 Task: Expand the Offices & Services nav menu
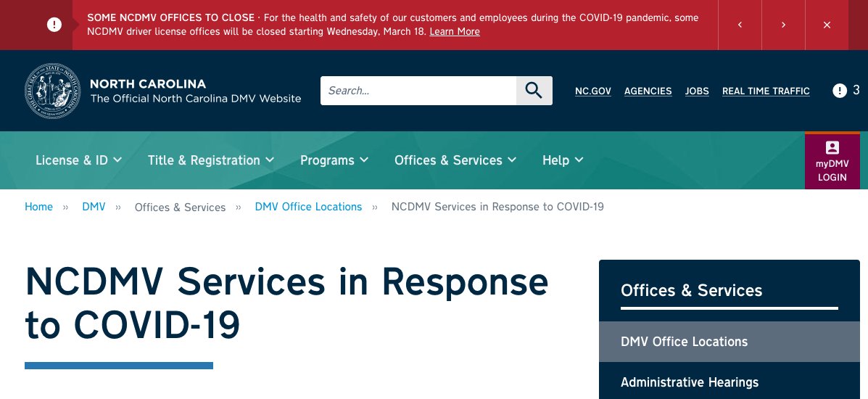coord(455,160)
